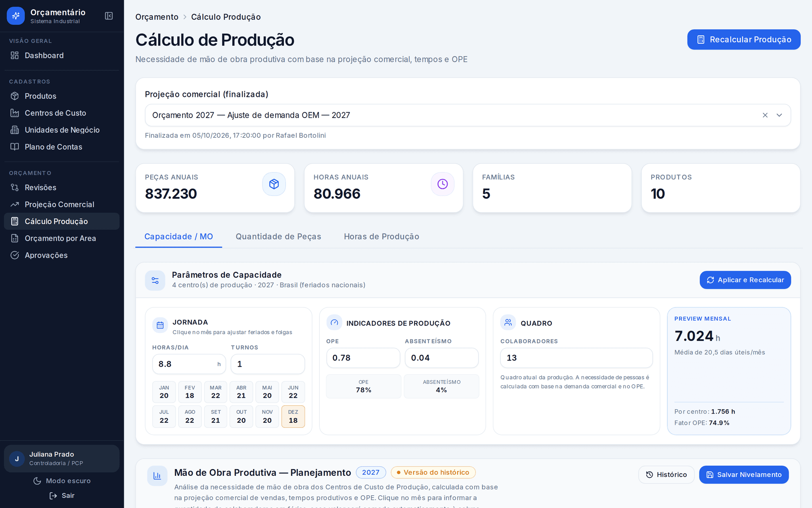
Task: Open Dashboard from the sidebar
Action: tap(61, 56)
